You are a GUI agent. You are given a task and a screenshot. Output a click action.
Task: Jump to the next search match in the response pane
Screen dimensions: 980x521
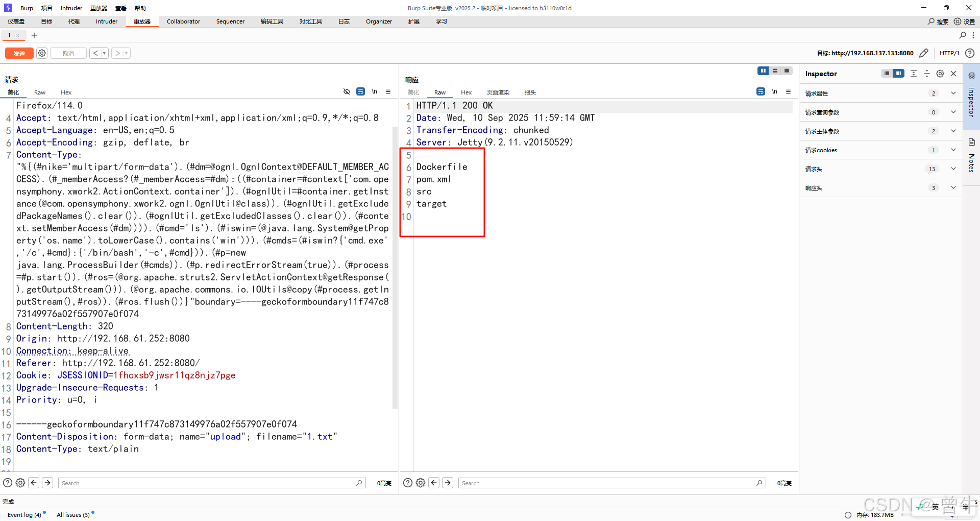pos(448,483)
